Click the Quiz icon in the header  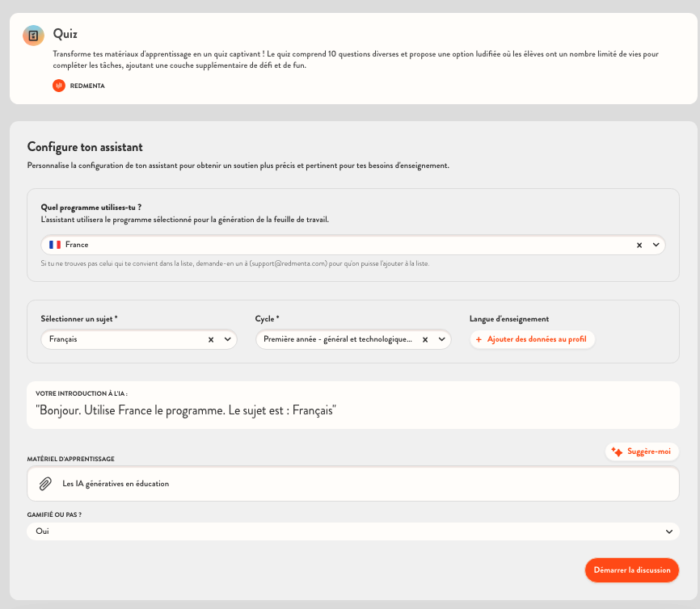tap(33, 36)
